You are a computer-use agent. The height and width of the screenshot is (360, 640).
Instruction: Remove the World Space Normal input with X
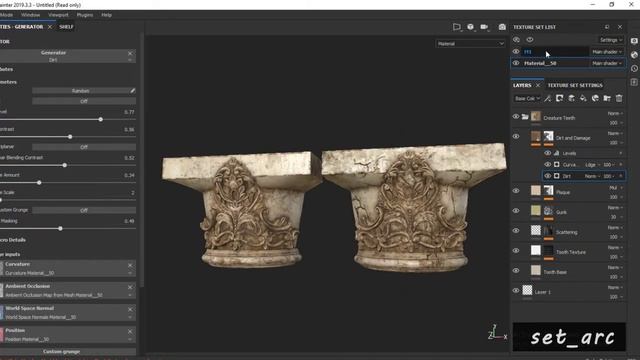[130, 309]
